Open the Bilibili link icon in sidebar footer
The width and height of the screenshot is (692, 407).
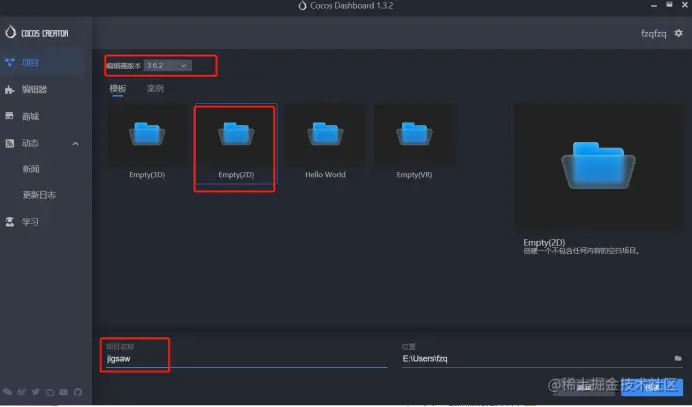click(x=49, y=392)
